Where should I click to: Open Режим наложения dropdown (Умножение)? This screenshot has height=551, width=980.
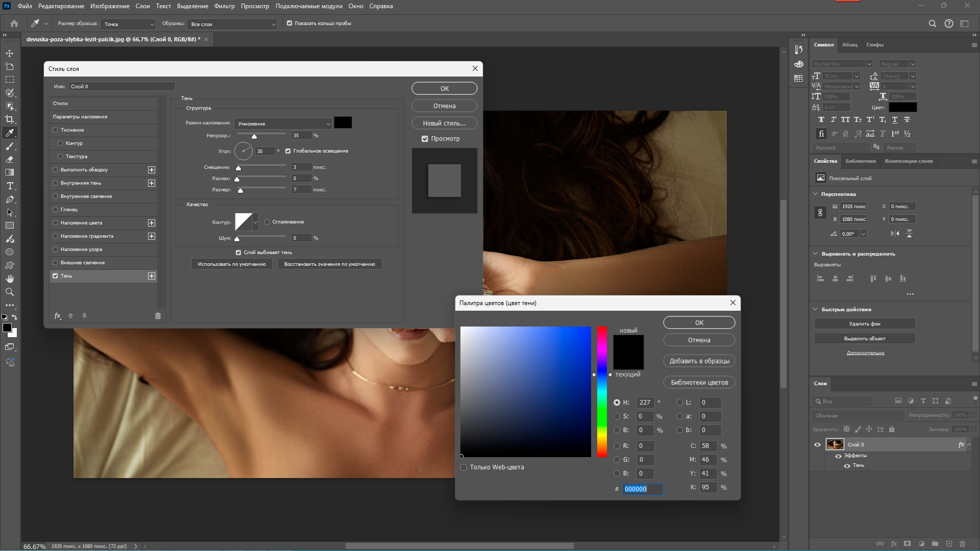click(283, 123)
